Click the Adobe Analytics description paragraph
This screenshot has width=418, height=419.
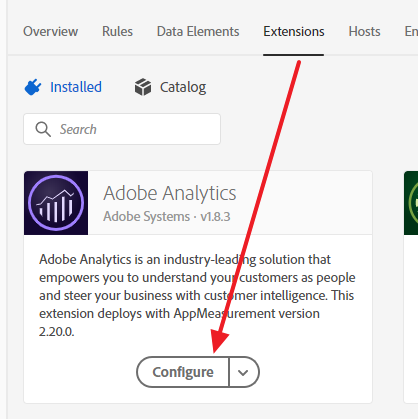point(197,295)
